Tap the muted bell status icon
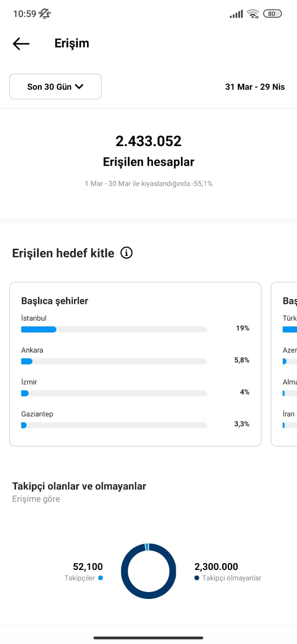This screenshot has width=297, height=644. tap(45, 14)
